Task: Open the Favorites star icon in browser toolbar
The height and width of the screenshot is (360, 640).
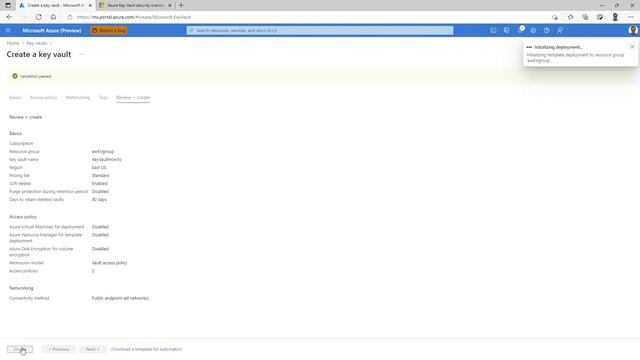Action: coord(570,17)
